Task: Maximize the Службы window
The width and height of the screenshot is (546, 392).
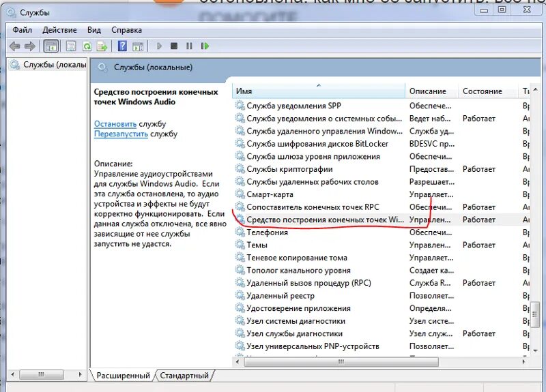Action: point(502,10)
